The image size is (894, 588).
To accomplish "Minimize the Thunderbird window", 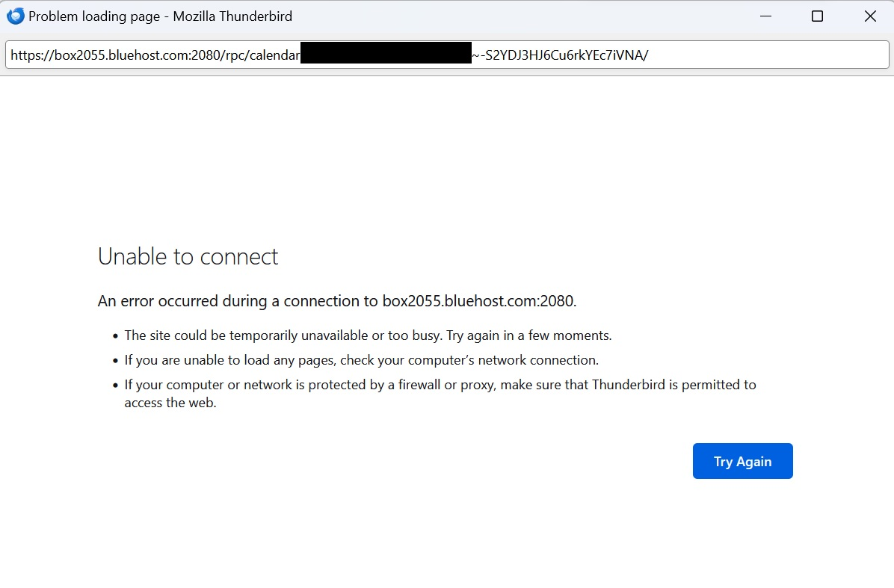I will [765, 16].
